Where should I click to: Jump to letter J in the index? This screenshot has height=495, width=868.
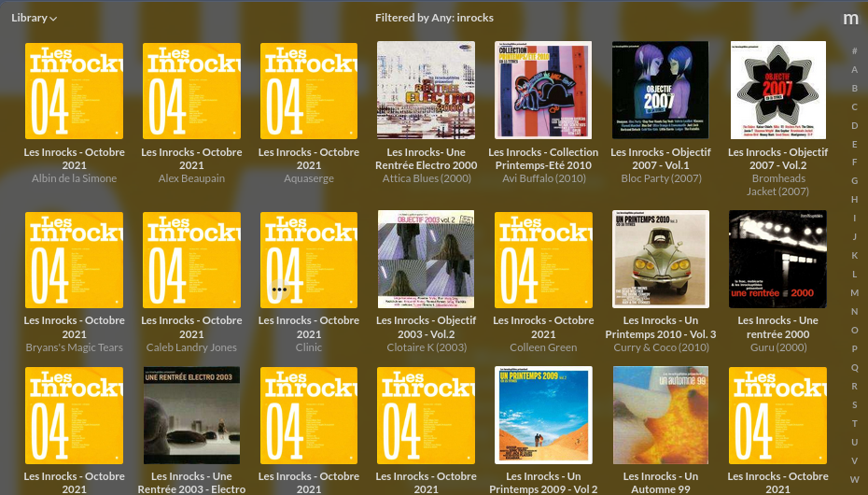(x=855, y=237)
